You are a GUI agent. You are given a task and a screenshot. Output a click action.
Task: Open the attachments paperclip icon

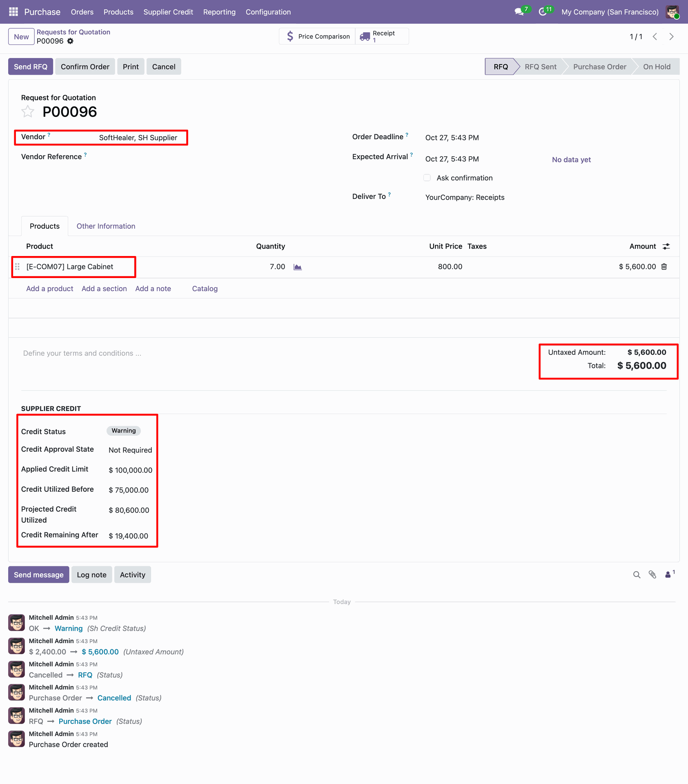(652, 575)
